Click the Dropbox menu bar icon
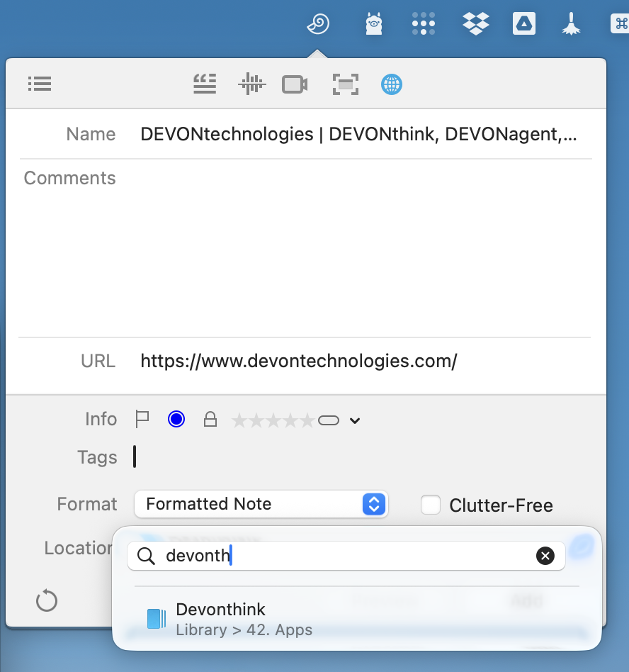Image resolution: width=629 pixels, height=672 pixels. pyautogui.click(x=476, y=24)
